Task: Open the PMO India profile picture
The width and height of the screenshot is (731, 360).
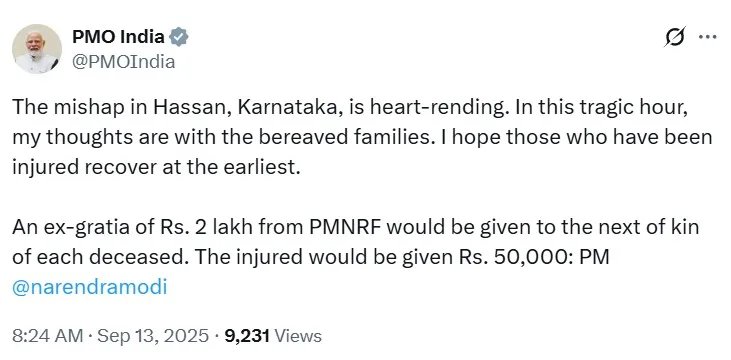Action: 37,49
